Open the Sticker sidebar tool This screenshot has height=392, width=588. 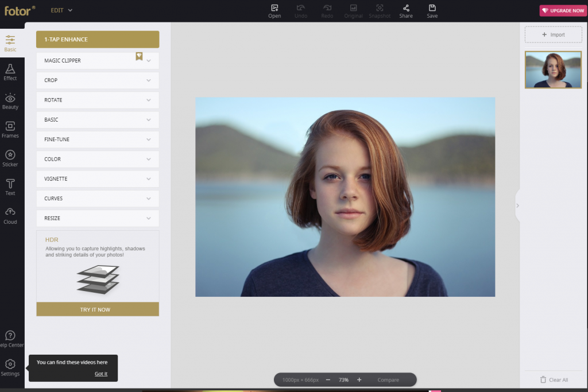coord(10,158)
